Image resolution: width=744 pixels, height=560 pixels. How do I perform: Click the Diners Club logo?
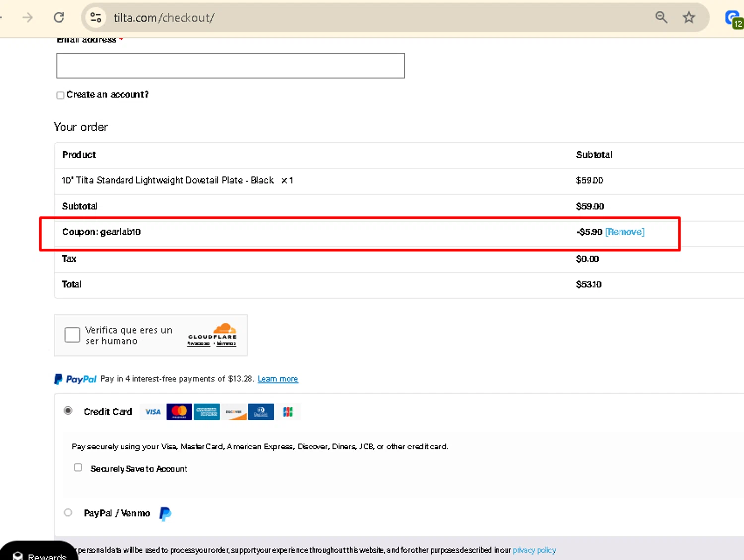261,412
